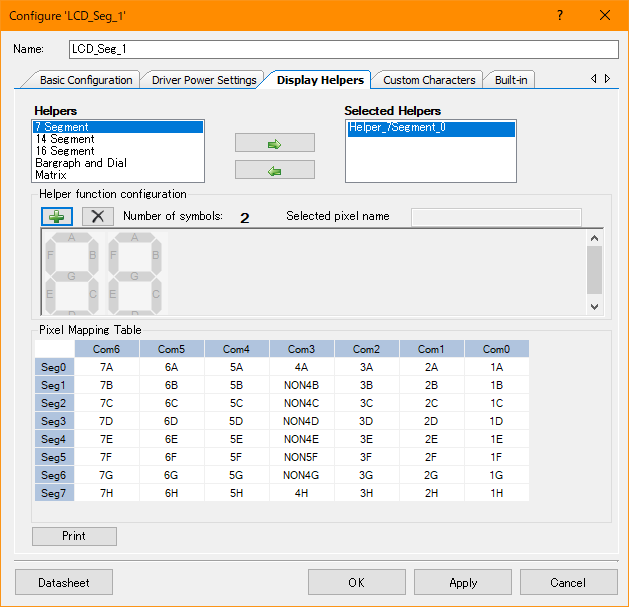629x607 pixels.
Task: Click segment G of second 7-segment symbol
Action: pos(134,276)
